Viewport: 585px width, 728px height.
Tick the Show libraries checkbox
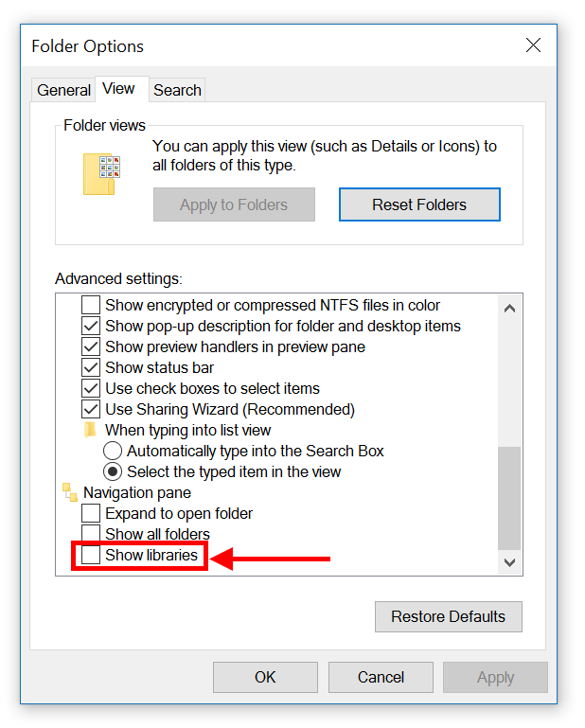(x=91, y=556)
